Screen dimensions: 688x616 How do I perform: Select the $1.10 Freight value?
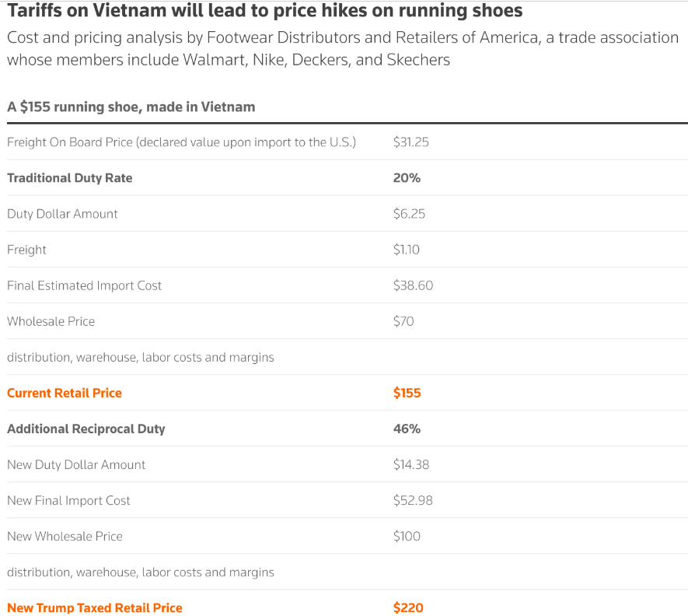click(406, 250)
